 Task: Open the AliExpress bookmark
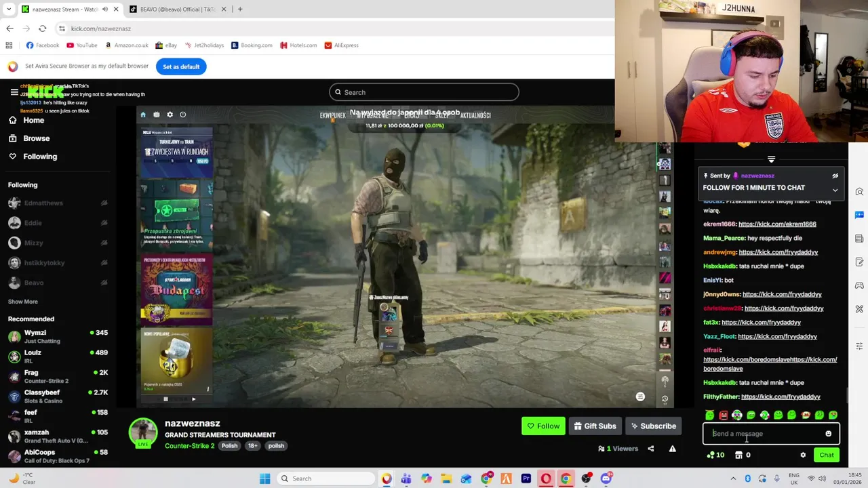(341, 45)
